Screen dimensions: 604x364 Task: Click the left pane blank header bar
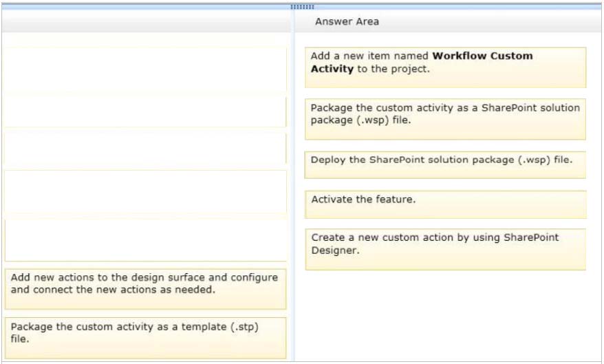click(x=147, y=21)
